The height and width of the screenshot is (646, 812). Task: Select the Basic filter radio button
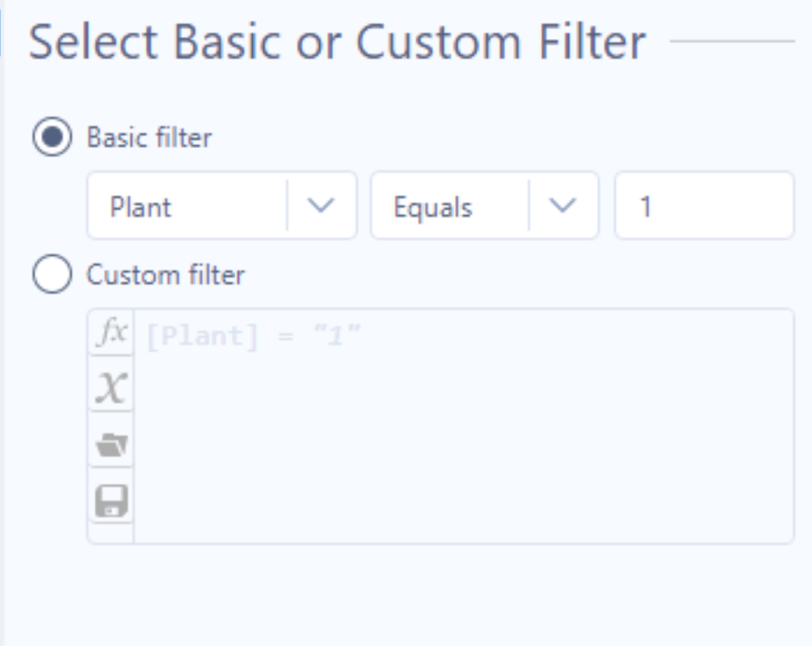[52, 137]
